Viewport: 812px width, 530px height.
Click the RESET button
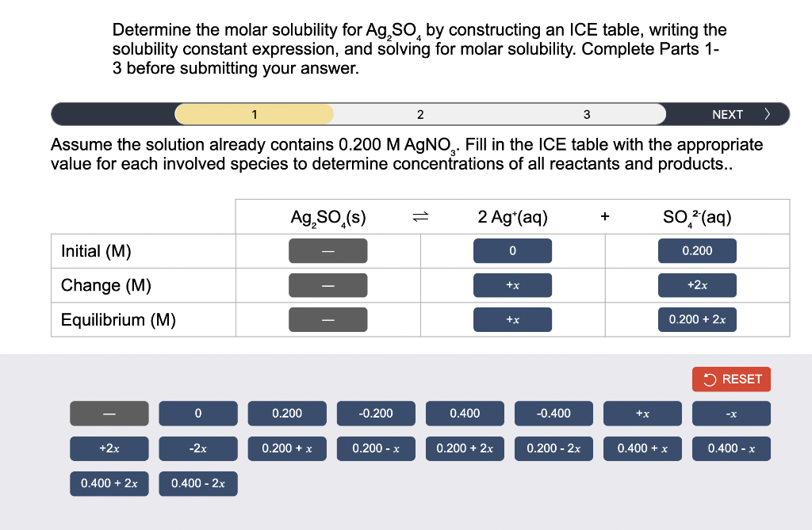pyautogui.click(x=731, y=379)
